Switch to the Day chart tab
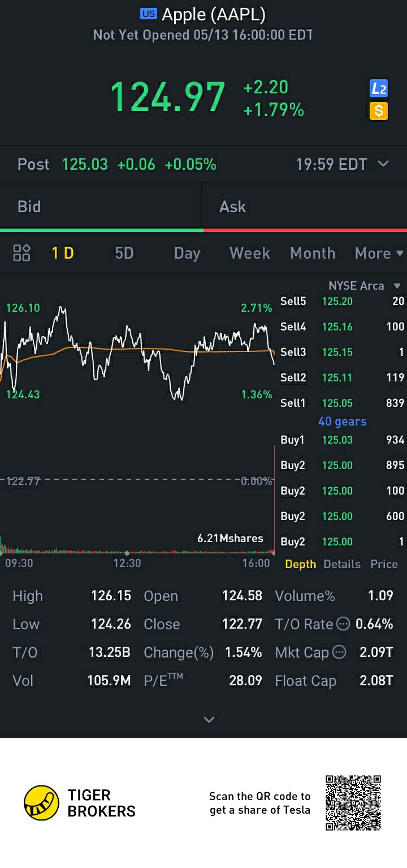The width and height of the screenshot is (407, 868). [x=187, y=253]
